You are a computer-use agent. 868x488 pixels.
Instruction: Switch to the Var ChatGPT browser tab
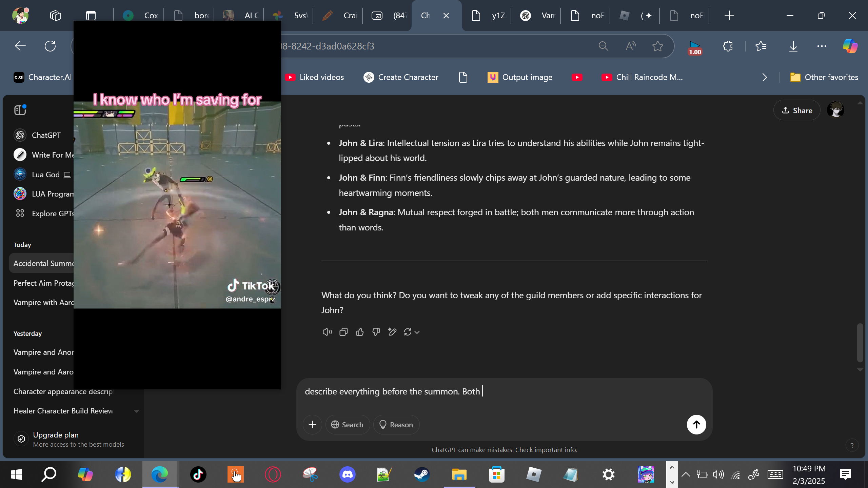(x=537, y=16)
